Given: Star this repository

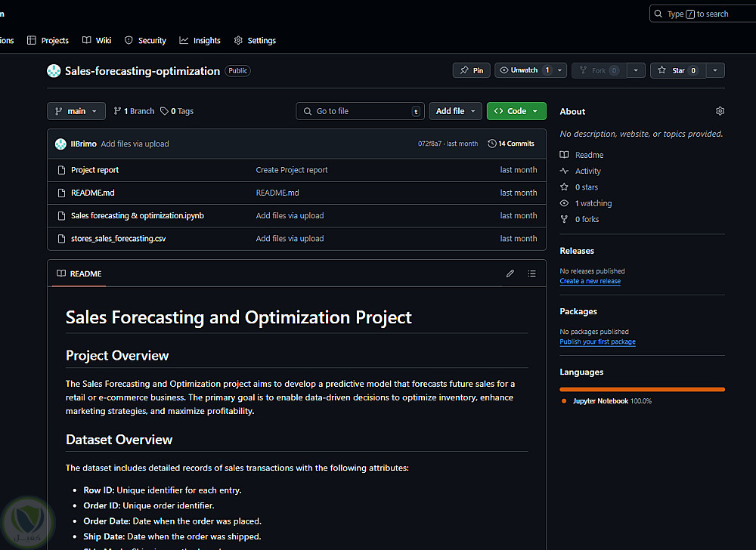Looking at the screenshot, I should click(x=677, y=70).
